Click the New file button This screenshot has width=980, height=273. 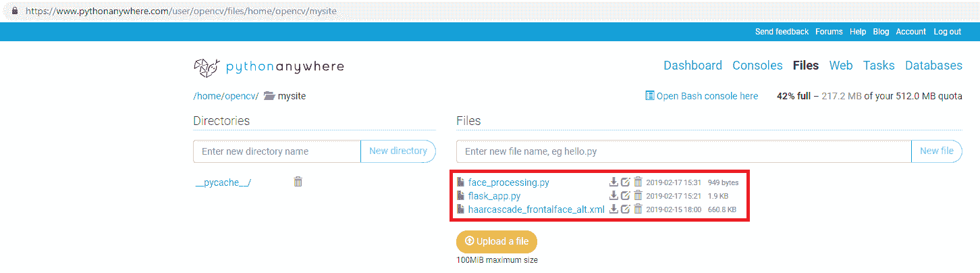(936, 151)
